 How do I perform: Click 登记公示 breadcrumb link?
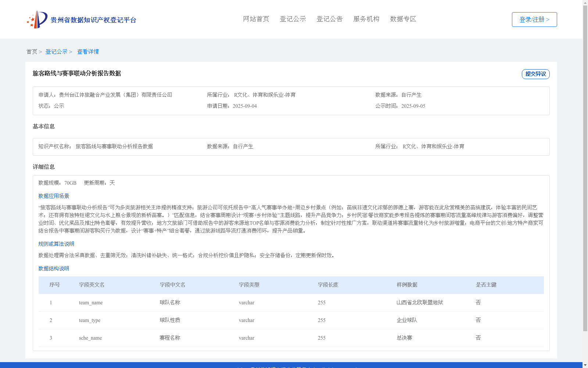pos(56,52)
